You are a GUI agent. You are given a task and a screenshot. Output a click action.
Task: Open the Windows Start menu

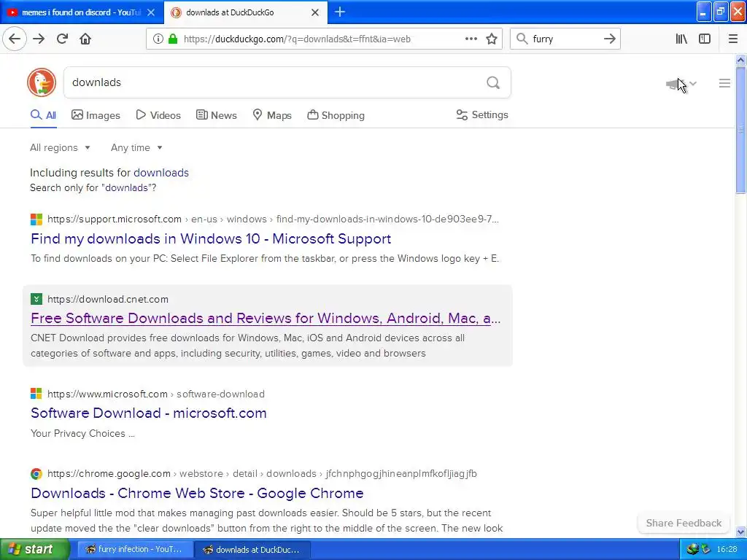coord(34,549)
